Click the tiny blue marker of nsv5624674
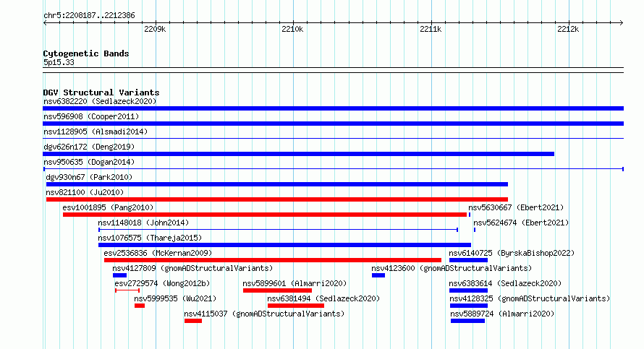The width and height of the screenshot is (644, 349). 475,230
